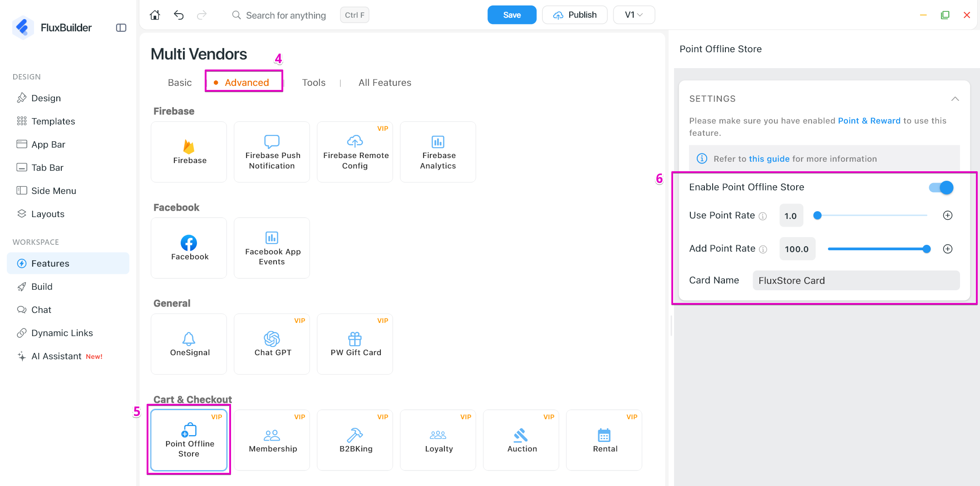Open Templates in the sidebar

click(x=68, y=121)
